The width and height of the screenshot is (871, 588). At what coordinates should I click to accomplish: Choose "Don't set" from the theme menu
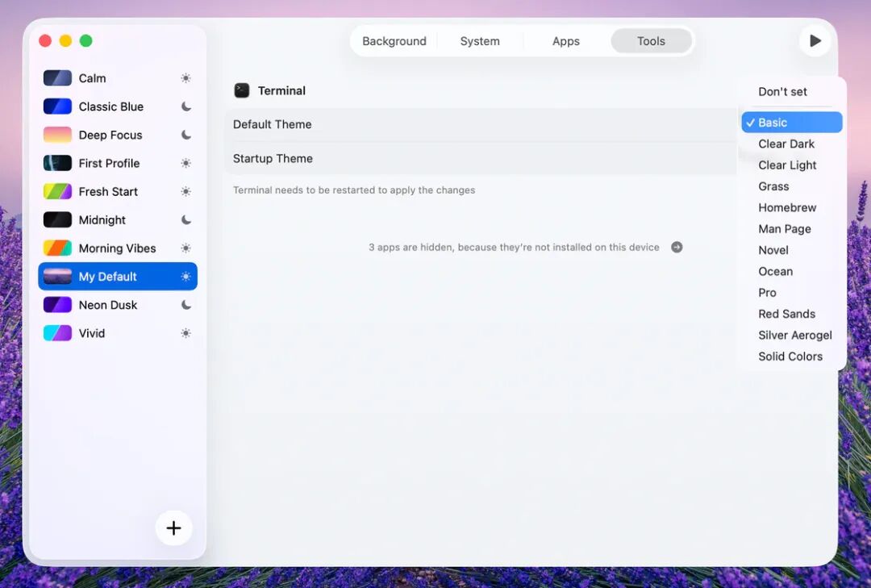click(x=792, y=92)
